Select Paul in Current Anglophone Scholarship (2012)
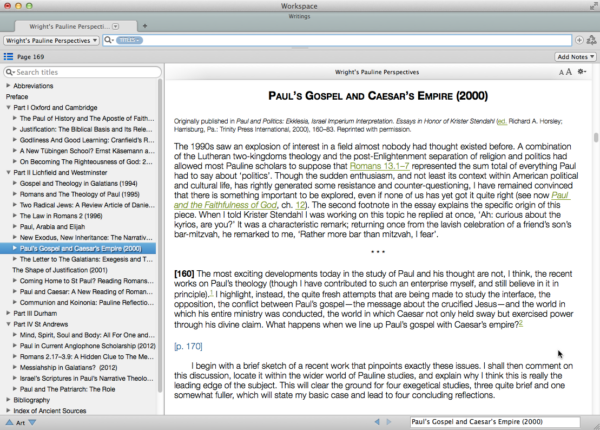Screen dimensions: 600x430 coord(88,345)
